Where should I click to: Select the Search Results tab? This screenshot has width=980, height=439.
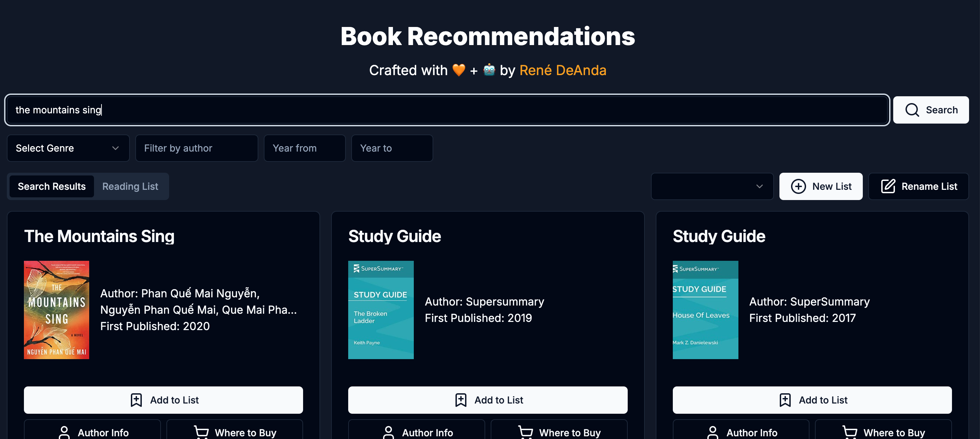coord(52,186)
